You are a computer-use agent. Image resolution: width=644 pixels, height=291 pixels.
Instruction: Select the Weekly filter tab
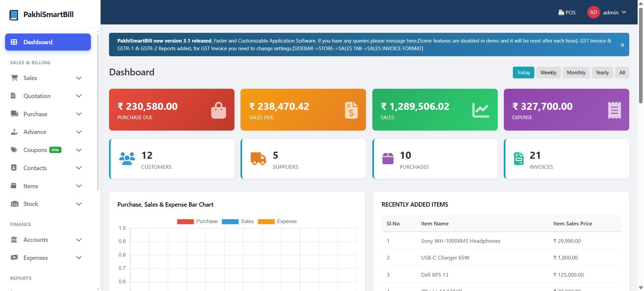(x=548, y=73)
